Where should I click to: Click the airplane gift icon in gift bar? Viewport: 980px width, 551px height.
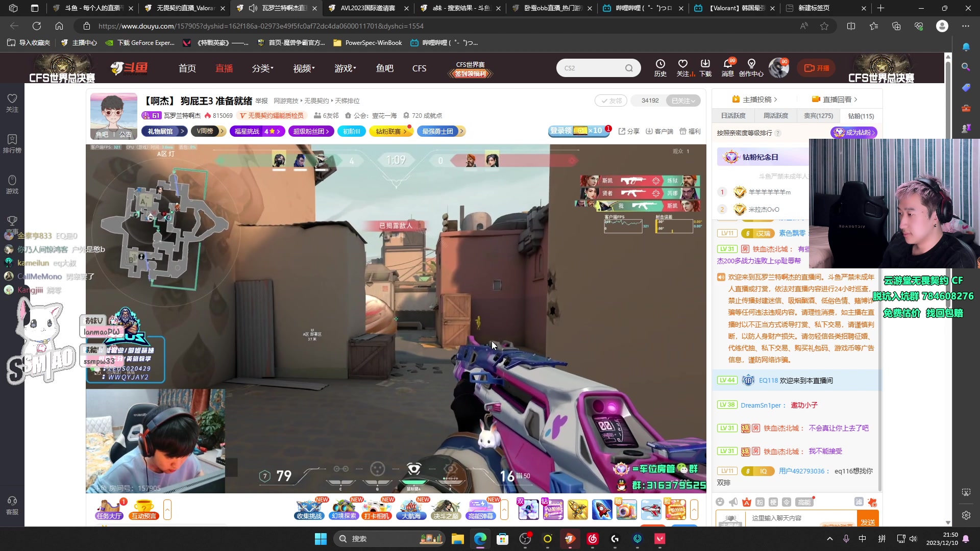pos(651,510)
